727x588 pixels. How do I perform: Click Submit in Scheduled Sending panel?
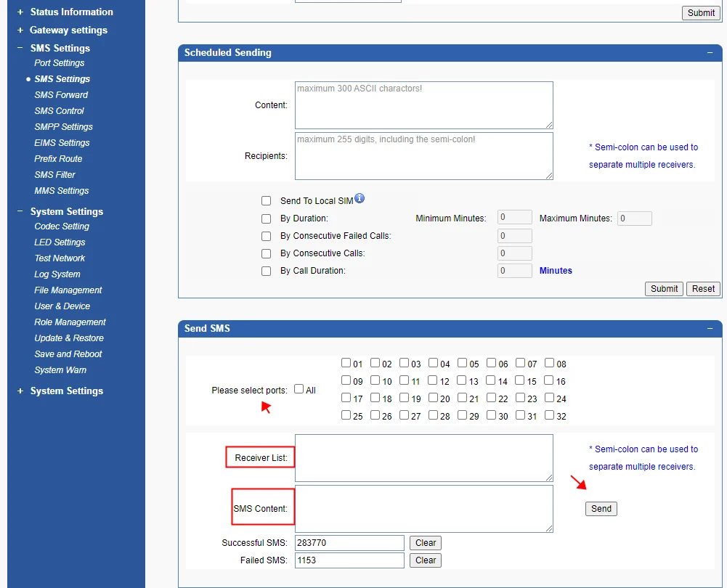664,289
